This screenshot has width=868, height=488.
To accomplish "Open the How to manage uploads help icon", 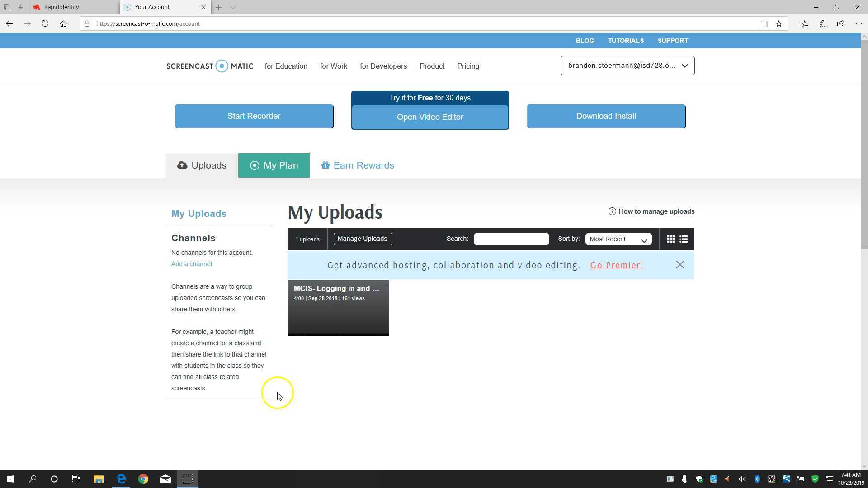I will tap(612, 211).
